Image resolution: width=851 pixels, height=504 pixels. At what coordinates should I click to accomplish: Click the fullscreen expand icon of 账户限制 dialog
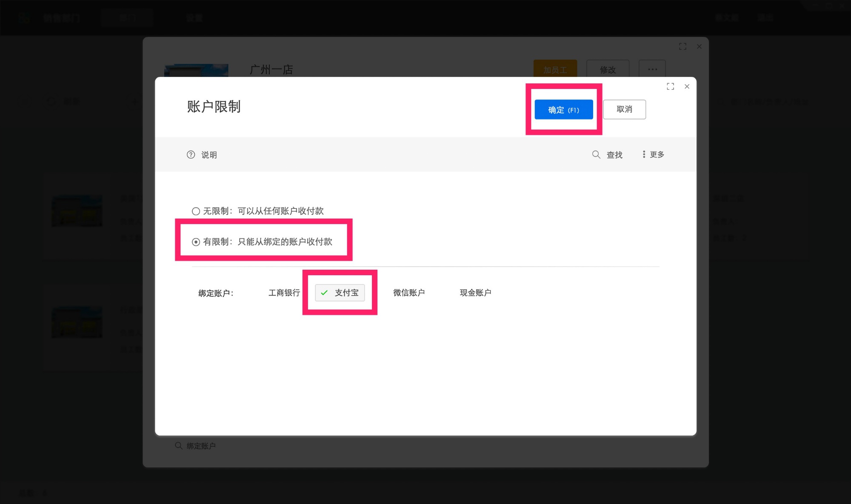click(x=670, y=86)
